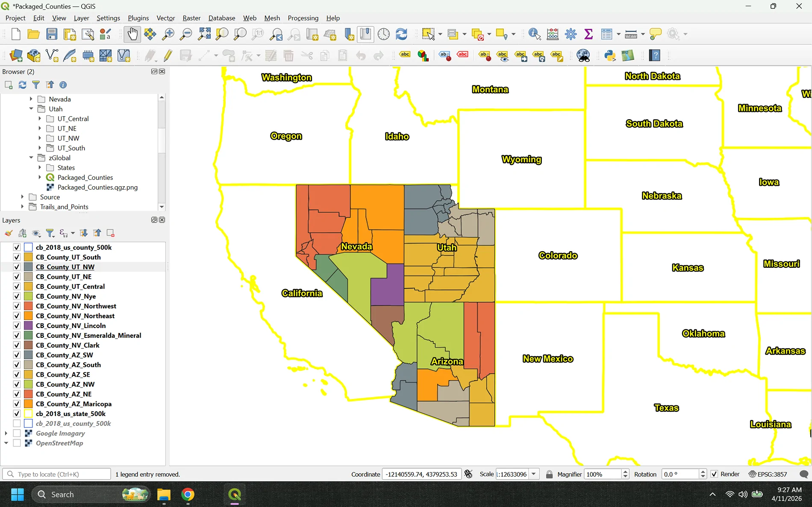The image size is (812, 507).
Task: Open the Layer menu
Action: click(x=81, y=18)
